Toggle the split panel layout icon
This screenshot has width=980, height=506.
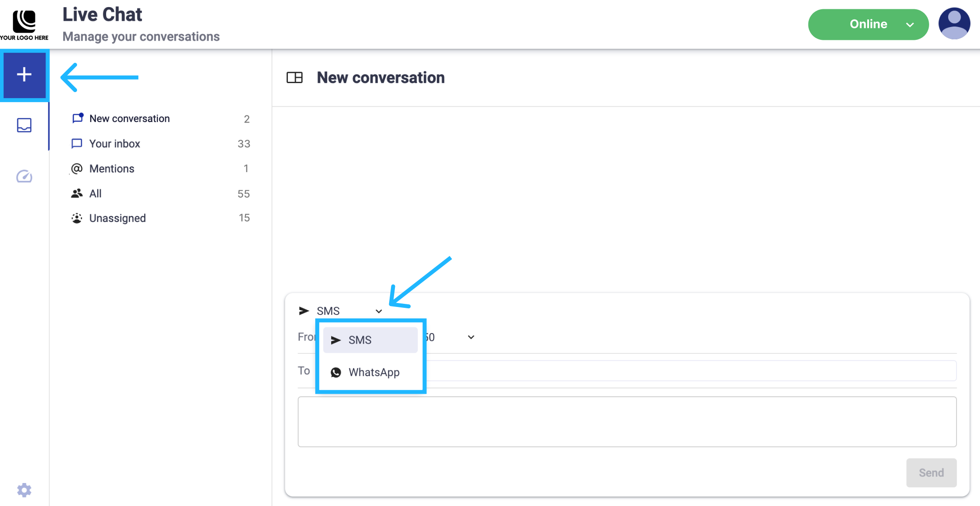point(295,78)
